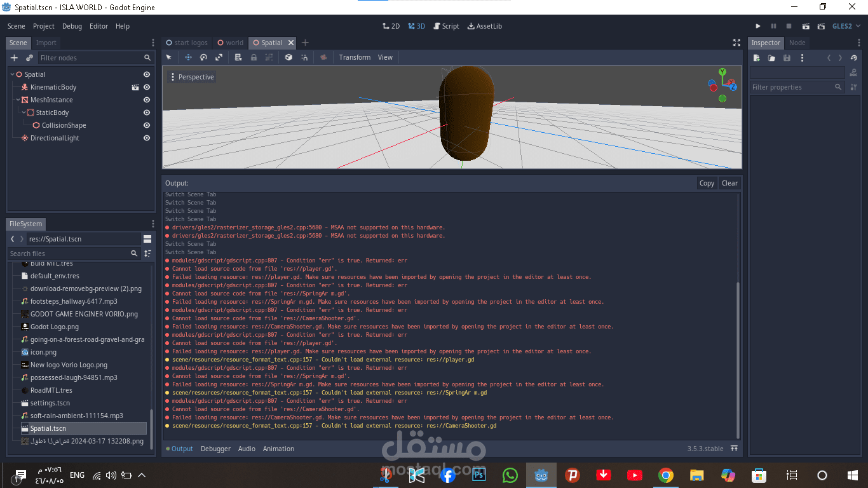The image size is (868, 488).
Task: Hide the MeshInstance node
Action: coord(147,100)
